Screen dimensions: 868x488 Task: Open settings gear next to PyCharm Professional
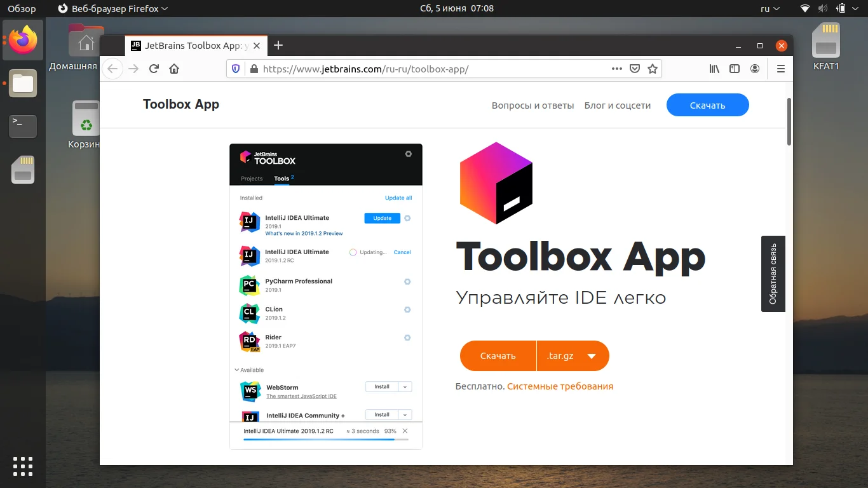[407, 281]
